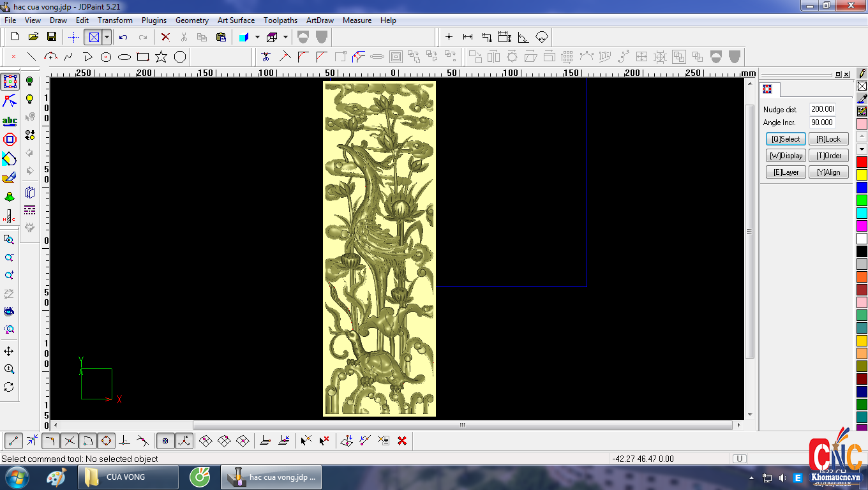The image size is (868, 490).
Task: Select the abc text tool
Action: coord(10,121)
